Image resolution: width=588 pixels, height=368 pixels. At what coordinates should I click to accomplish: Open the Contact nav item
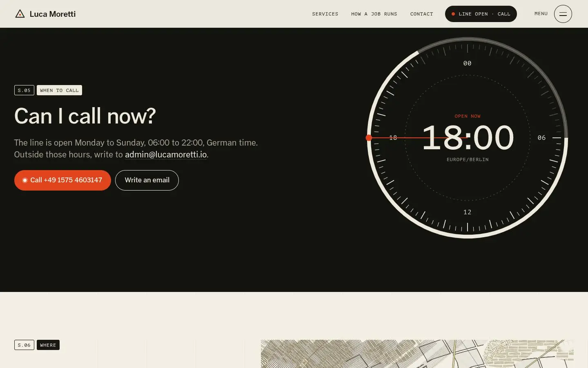coord(421,14)
